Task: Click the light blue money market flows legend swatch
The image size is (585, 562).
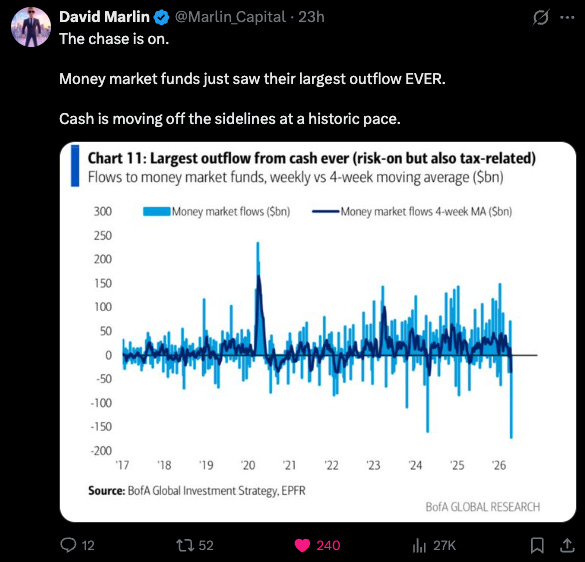Action: pos(157,212)
